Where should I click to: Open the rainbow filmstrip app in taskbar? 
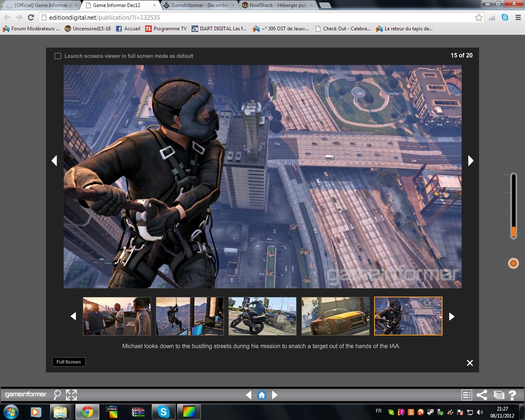pyautogui.click(x=189, y=412)
